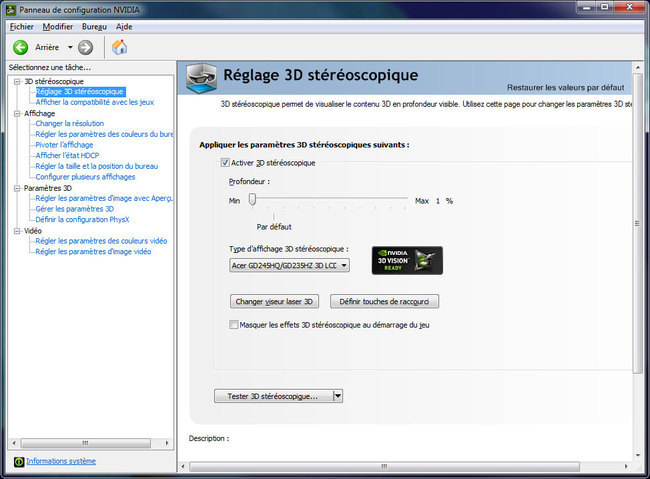Image resolution: width=650 pixels, height=479 pixels.
Task: Click the main panel scroll up arrow
Action: 638,67
